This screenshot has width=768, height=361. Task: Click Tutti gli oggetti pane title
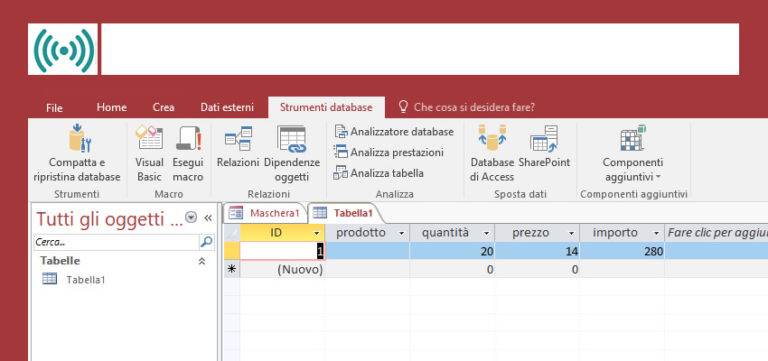pos(109,218)
